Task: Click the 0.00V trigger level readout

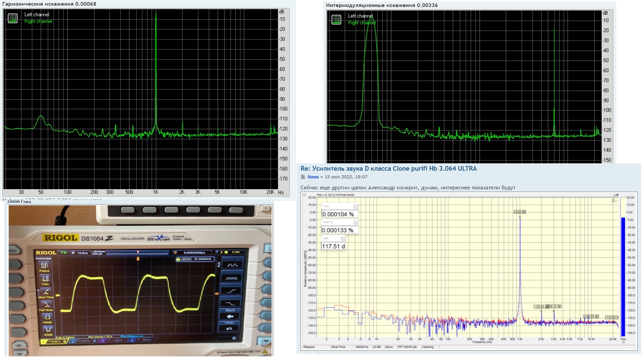Action: coord(236,252)
